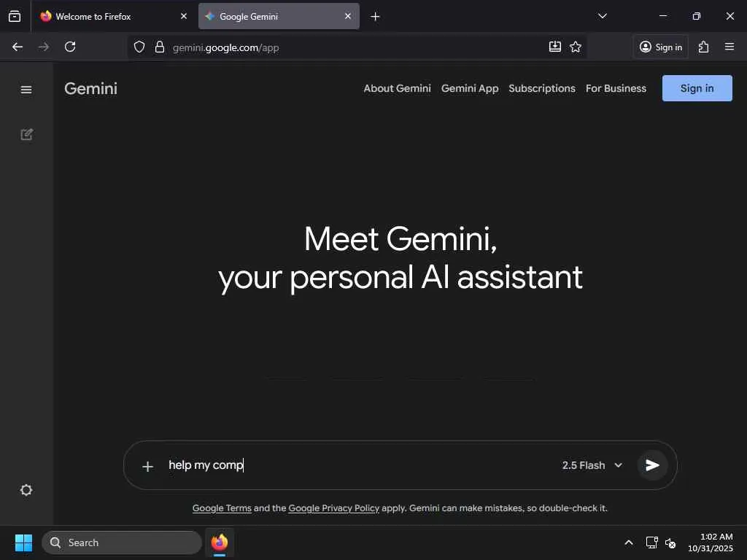Click the Firefox taskbar icon
Viewport: 747px width, 560px height.
[219, 542]
